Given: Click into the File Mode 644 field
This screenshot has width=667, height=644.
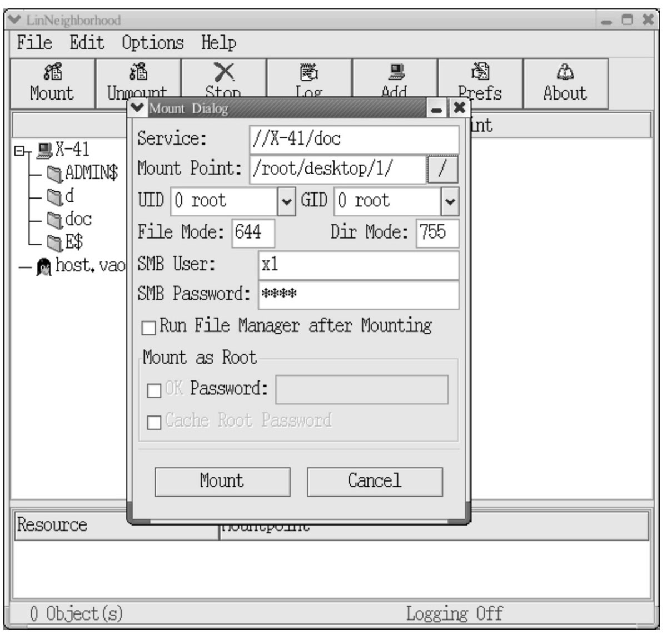Looking at the screenshot, I should pyautogui.click(x=253, y=232).
